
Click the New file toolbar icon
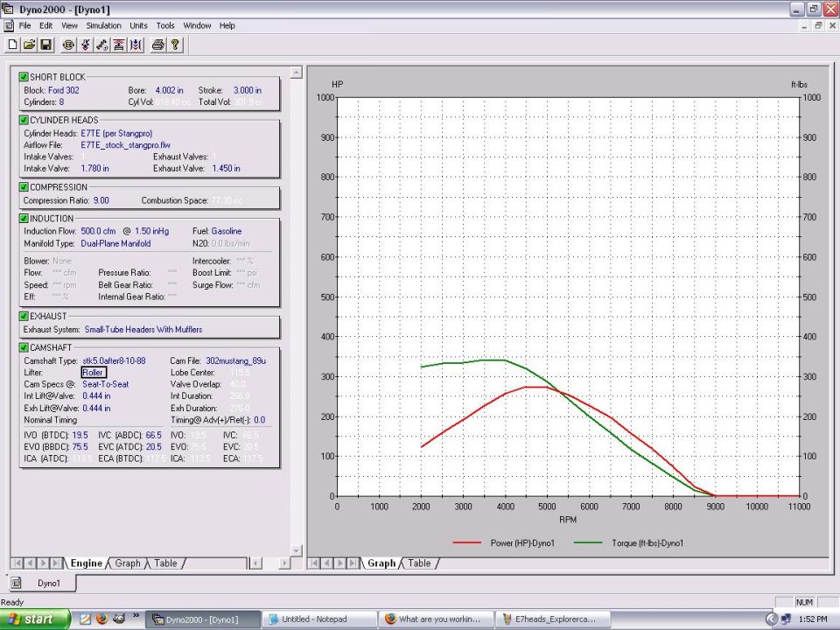point(12,45)
